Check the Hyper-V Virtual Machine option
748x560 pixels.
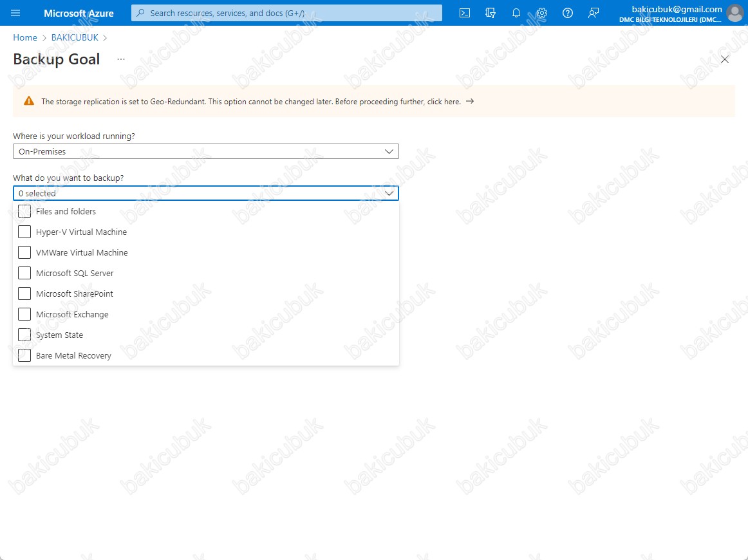(24, 232)
